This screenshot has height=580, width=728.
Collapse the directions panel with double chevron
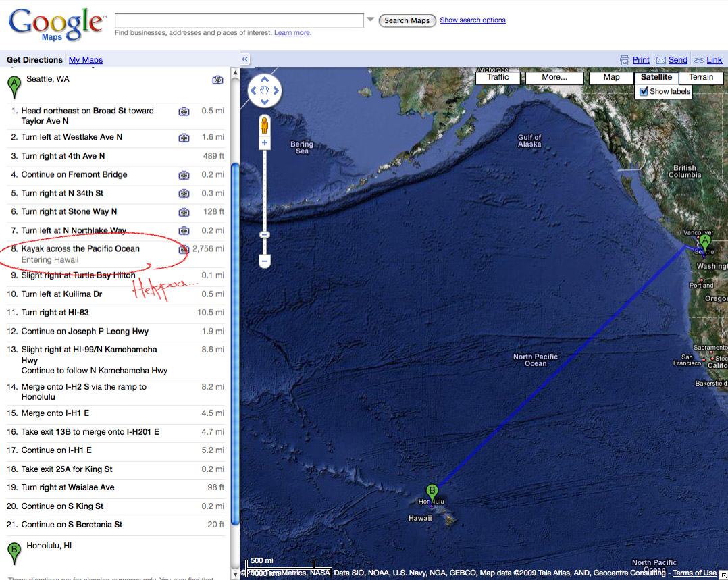(x=244, y=59)
